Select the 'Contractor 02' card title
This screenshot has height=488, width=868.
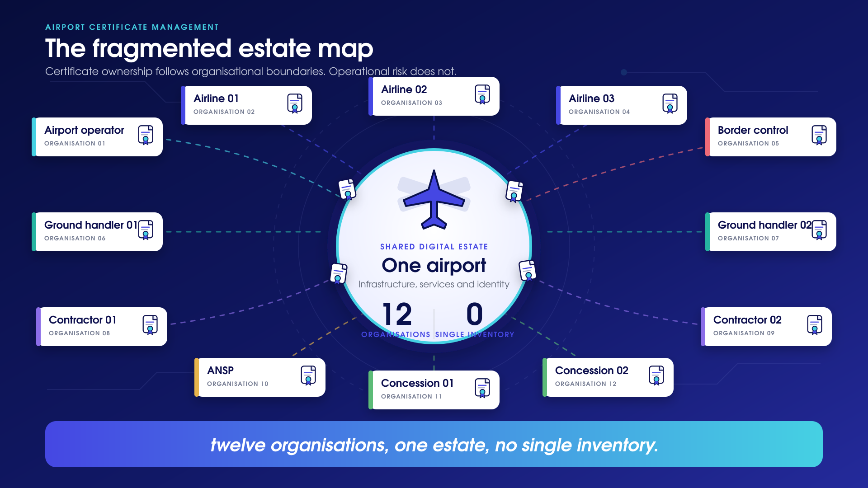[748, 320]
